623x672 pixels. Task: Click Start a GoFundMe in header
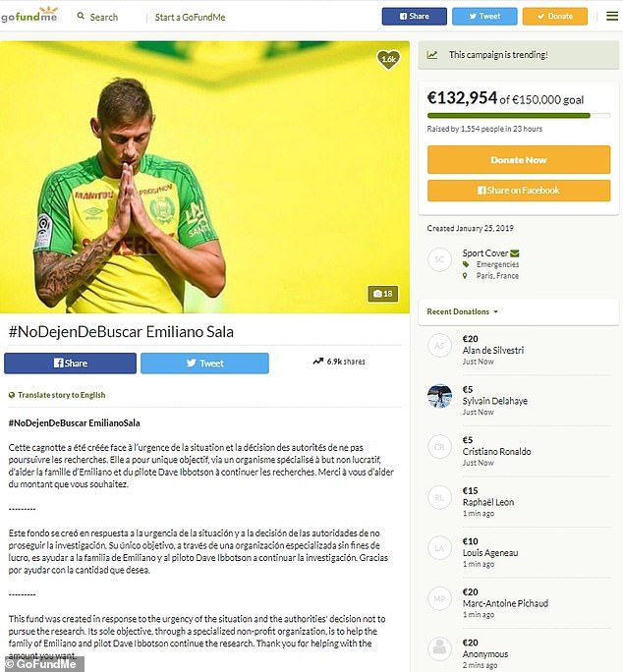pos(190,17)
